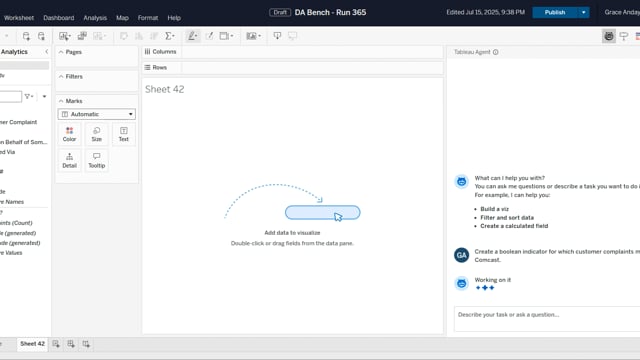Click the Publish button
640x360 pixels.
[x=555, y=13]
